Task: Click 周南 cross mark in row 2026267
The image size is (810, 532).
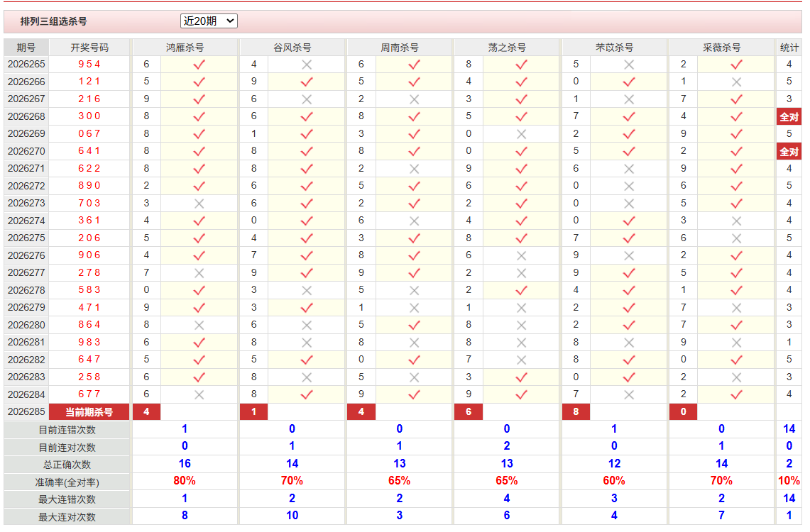Action: (414, 99)
